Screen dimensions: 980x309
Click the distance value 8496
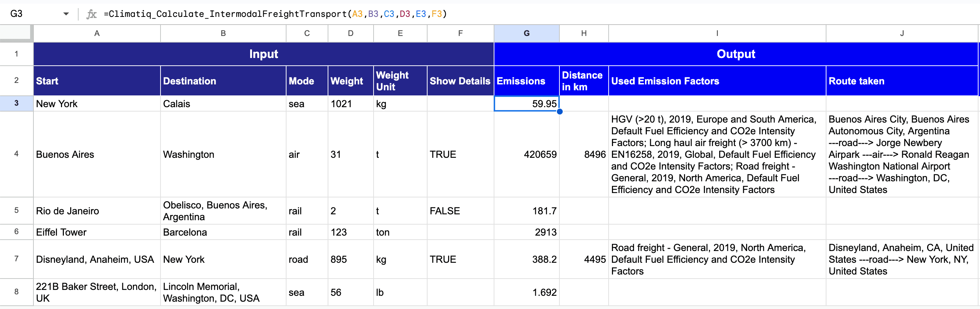(584, 154)
